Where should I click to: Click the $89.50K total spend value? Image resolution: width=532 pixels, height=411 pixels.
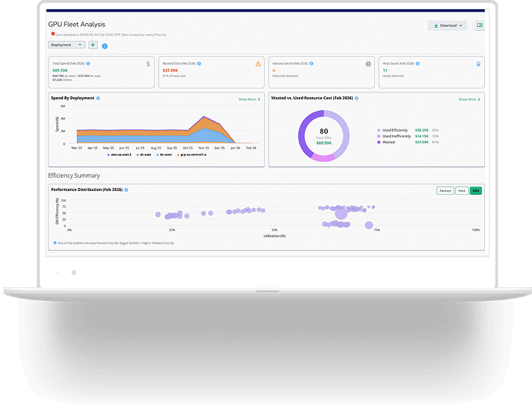pyautogui.click(x=60, y=71)
